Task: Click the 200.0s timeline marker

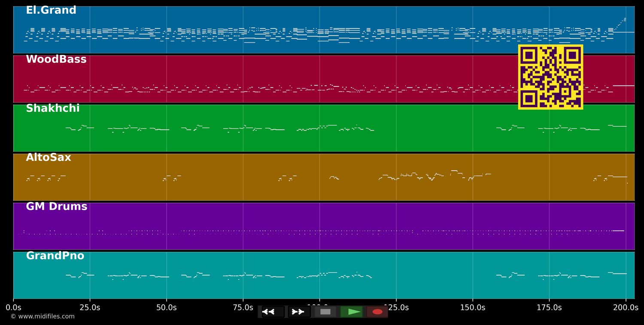Action: click(626, 307)
